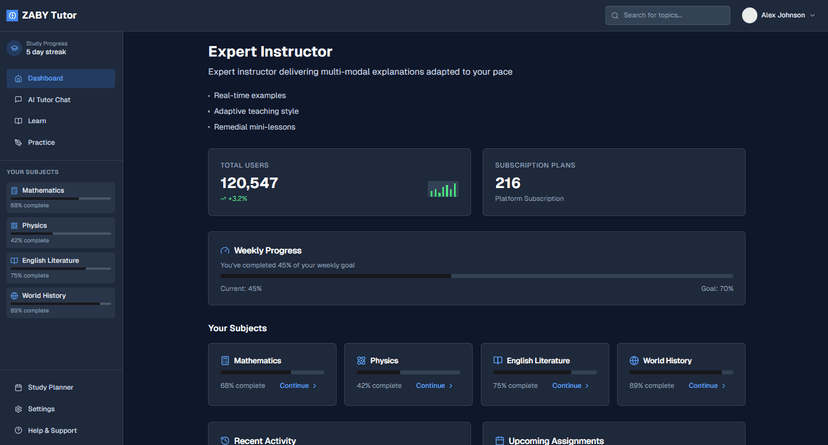Open Settings in the sidebar
828x445 pixels.
click(x=61, y=409)
